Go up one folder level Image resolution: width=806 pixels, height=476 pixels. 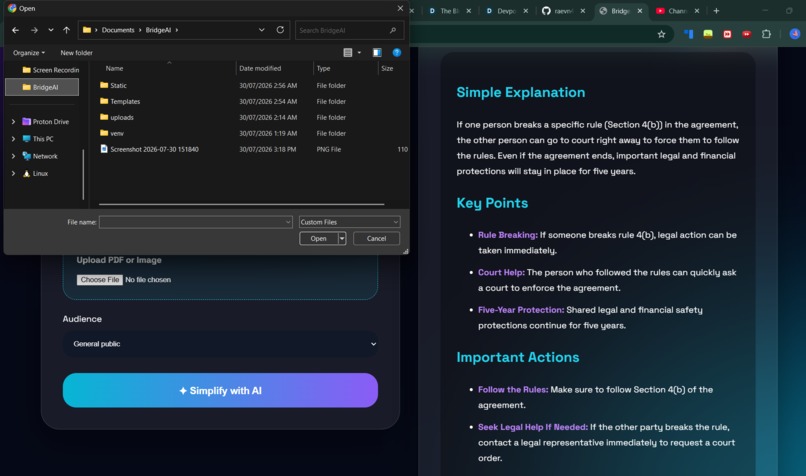click(x=66, y=30)
